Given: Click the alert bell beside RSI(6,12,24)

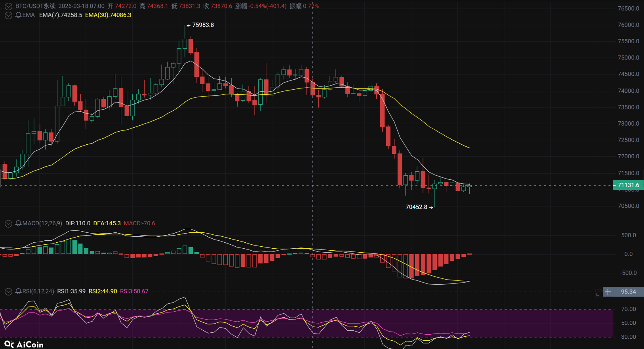Looking at the screenshot, I should coord(18,291).
